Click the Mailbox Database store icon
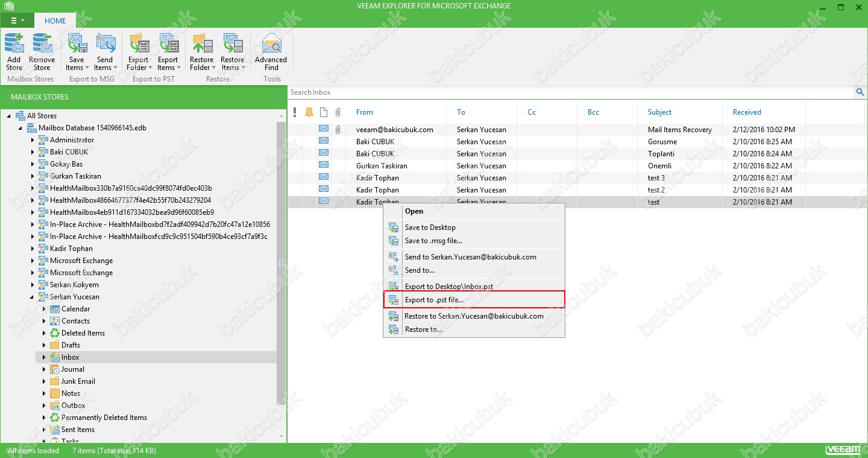Image resolution: width=868 pixels, height=458 pixels. [x=32, y=128]
